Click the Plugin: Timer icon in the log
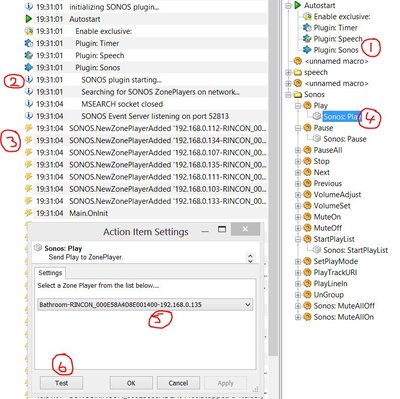Viewport: 400px width, 399px height. pyautogui.click(x=29, y=43)
